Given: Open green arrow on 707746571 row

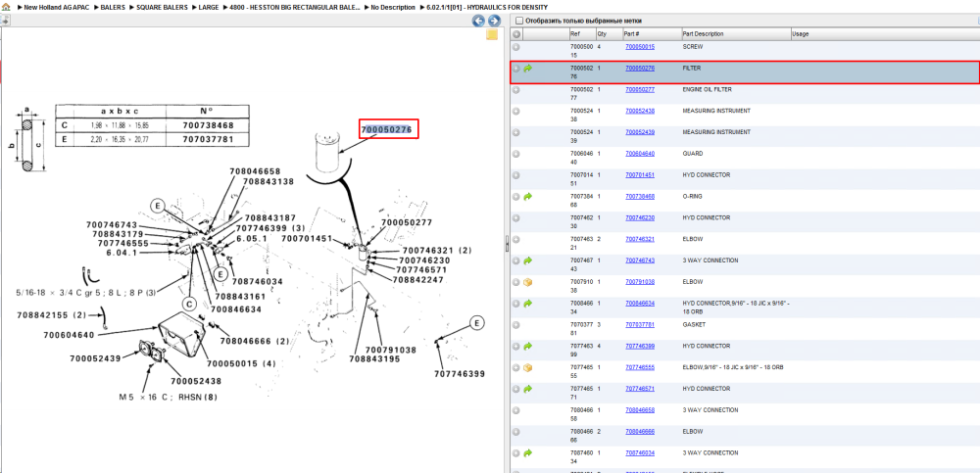Looking at the screenshot, I should (x=527, y=390).
